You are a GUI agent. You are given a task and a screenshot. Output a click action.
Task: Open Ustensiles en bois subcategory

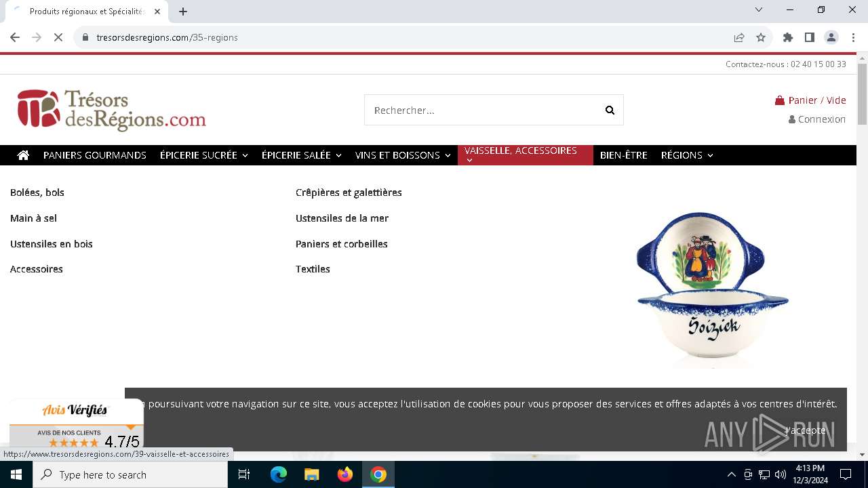point(52,244)
